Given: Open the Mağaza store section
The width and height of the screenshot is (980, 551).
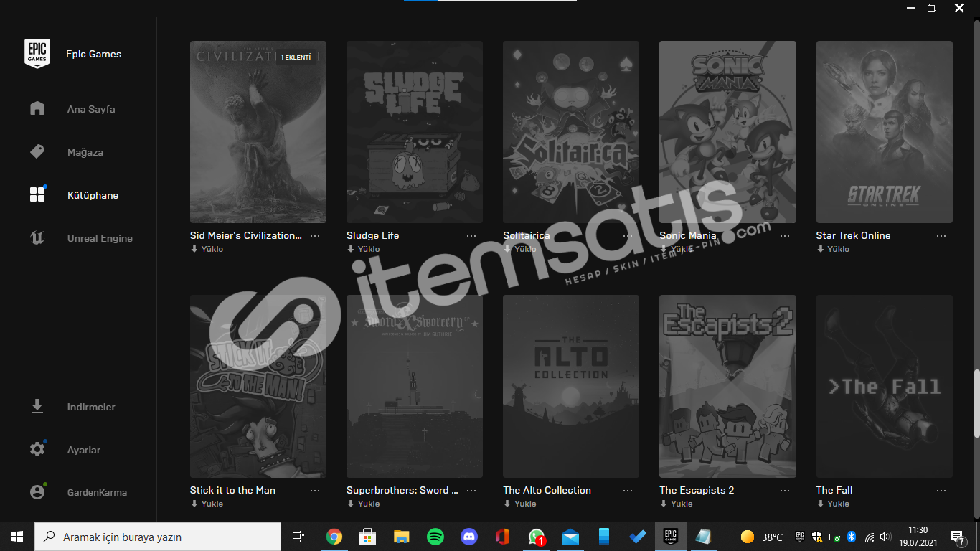Looking at the screenshot, I should point(85,152).
